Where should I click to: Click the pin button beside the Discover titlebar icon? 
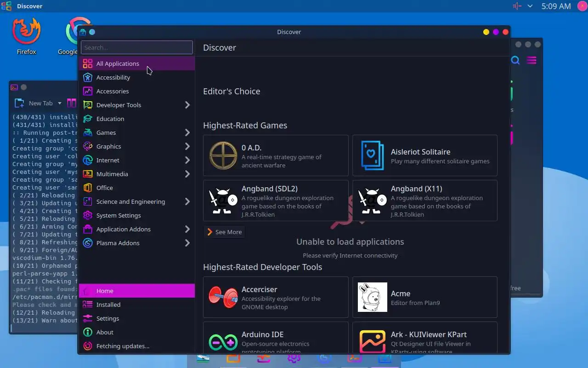[92, 32]
